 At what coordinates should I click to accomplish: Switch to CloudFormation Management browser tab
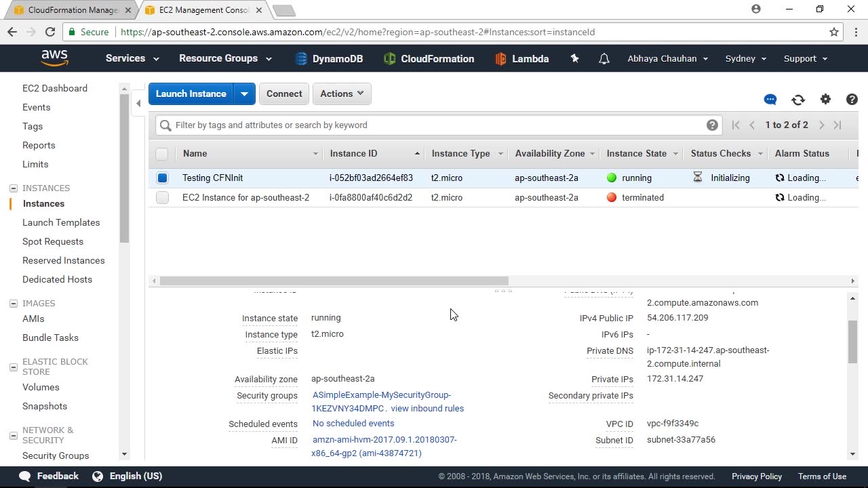pyautogui.click(x=73, y=10)
